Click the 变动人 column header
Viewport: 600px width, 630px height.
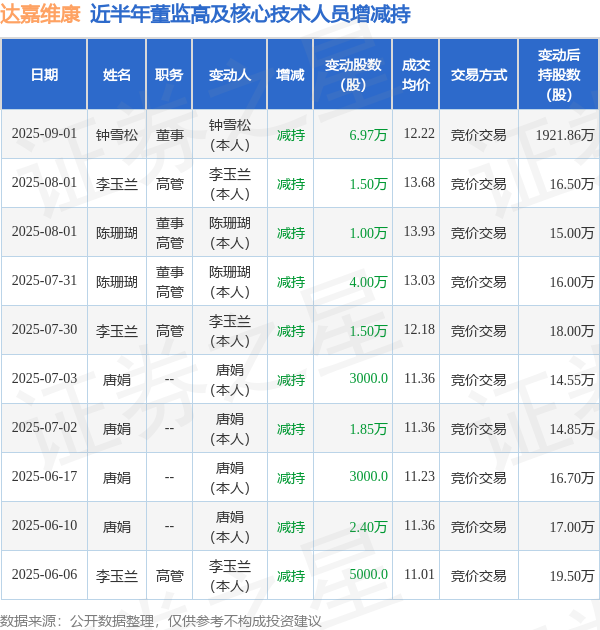pos(230,75)
